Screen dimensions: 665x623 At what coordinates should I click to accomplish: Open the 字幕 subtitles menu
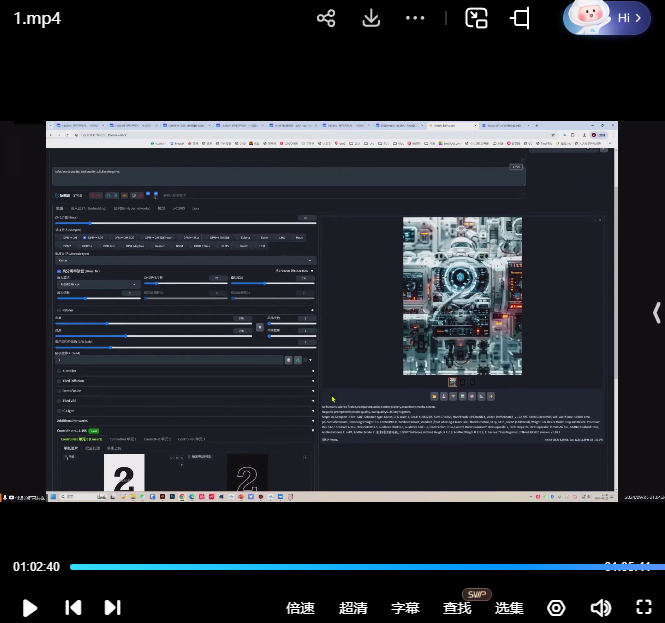[x=405, y=608]
